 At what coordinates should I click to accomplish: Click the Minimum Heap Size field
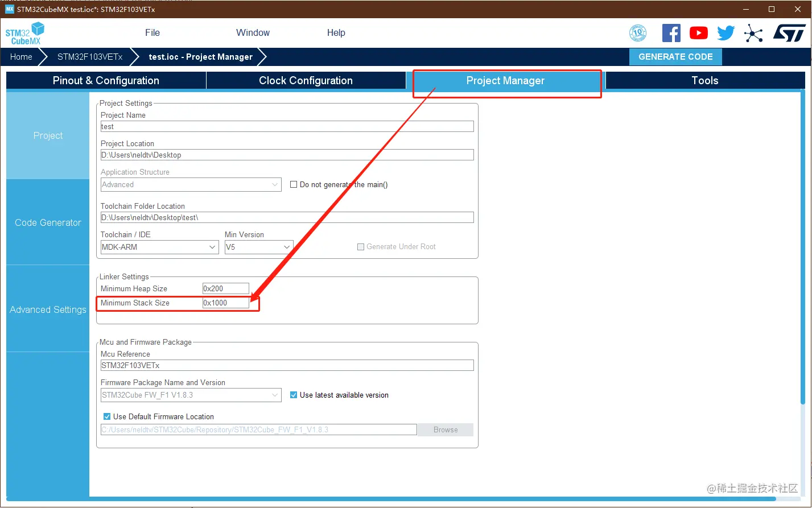226,288
